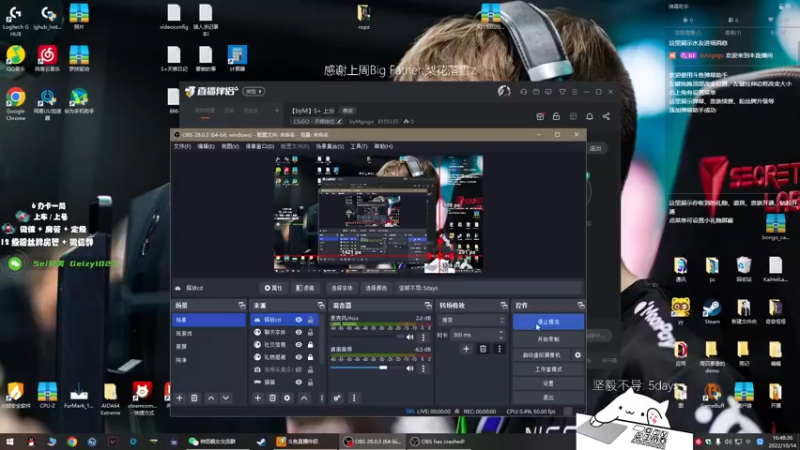Open the hamburger menu in 直播伴侣 title bar
800x450 pixels.
pos(574,92)
